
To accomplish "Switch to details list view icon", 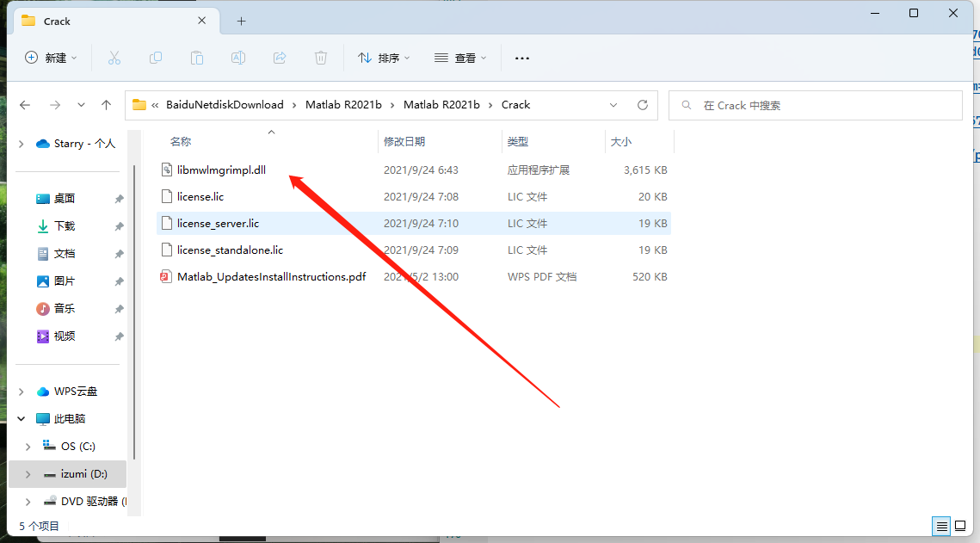I will point(942,526).
